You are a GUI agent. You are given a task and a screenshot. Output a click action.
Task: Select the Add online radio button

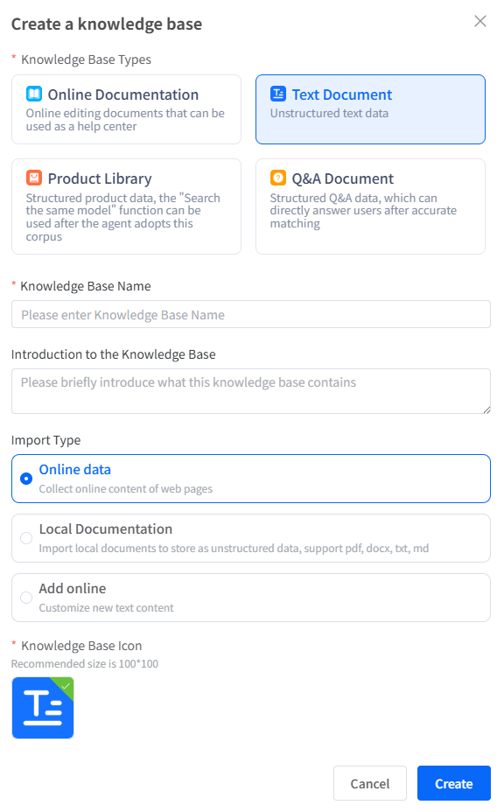click(26, 598)
